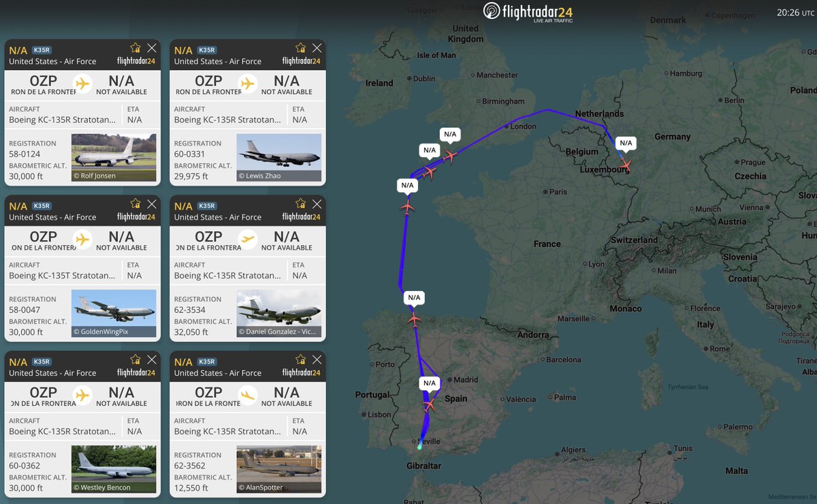Viewport: 817px width, 504px height.
Task: Click the Gibraltar label on the map
Action: pos(423,466)
